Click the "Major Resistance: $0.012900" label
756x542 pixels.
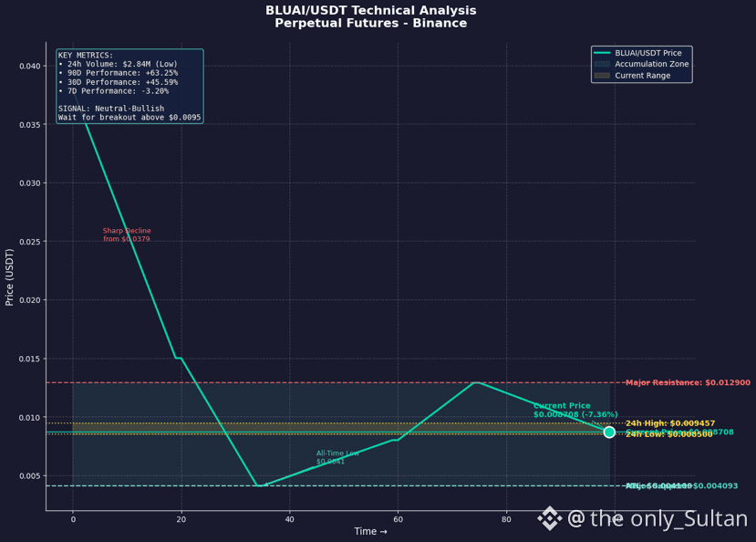click(x=688, y=382)
